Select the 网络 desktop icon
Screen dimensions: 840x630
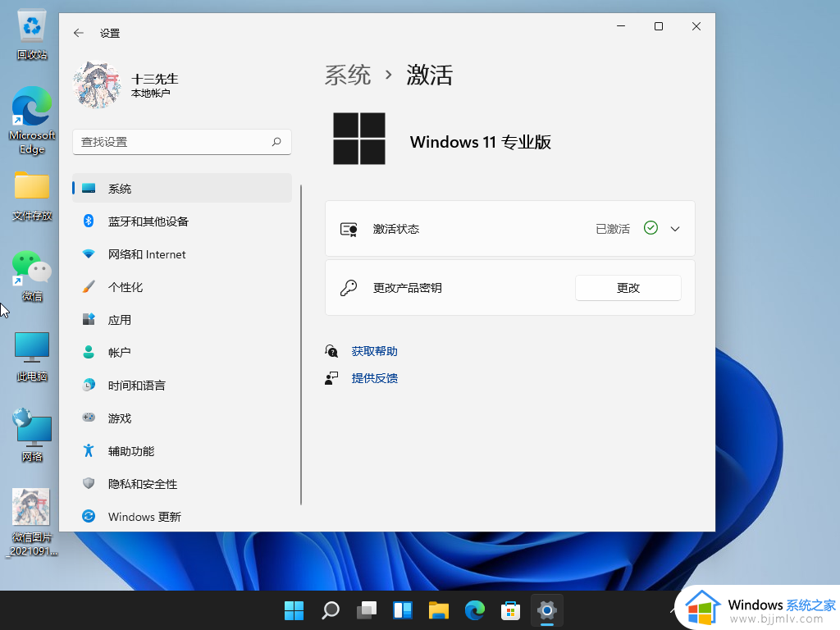click(x=32, y=436)
